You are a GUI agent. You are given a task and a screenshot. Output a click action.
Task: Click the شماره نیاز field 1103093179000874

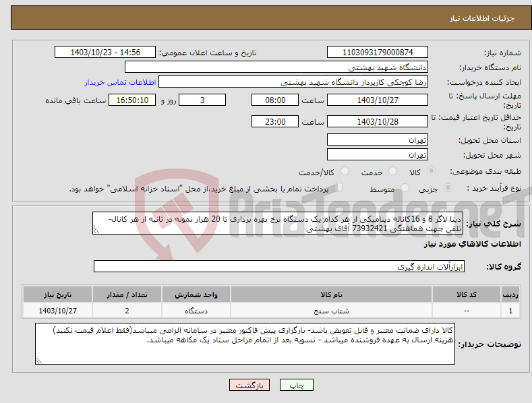(x=378, y=53)
